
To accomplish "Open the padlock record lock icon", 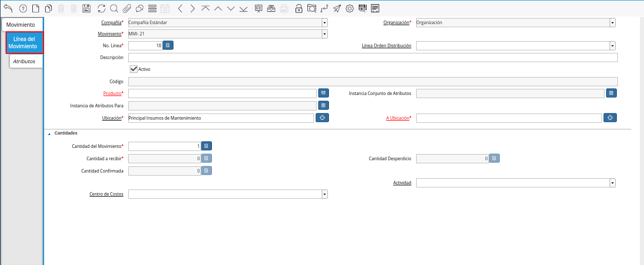I will [x=299, y=8].
